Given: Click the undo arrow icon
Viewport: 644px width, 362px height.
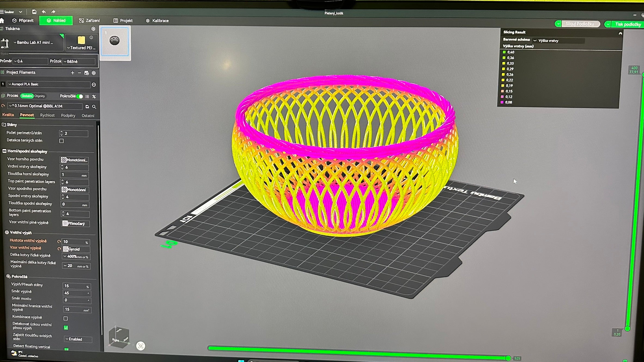Looking at the screenshot, I should click(x=44, y=12).
